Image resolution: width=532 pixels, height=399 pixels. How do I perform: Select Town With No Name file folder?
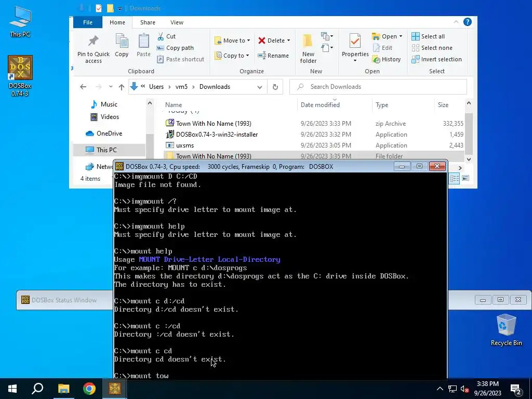(x=314, y=156)
